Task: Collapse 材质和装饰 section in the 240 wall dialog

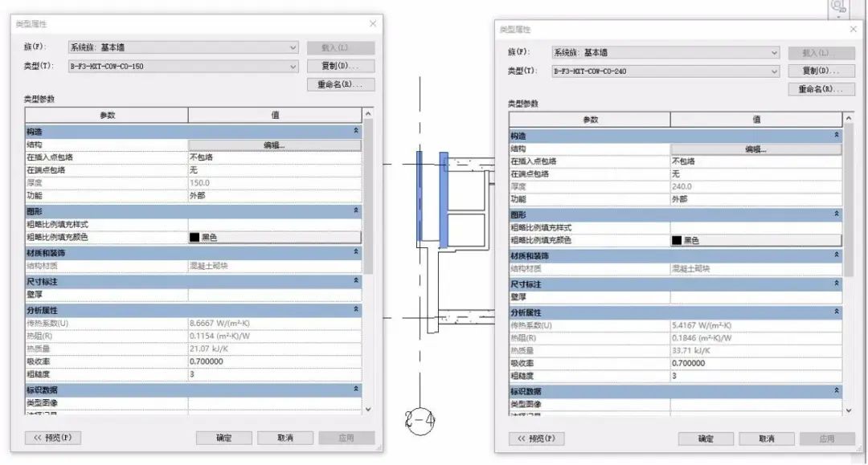Action: (x=837, y=255)
